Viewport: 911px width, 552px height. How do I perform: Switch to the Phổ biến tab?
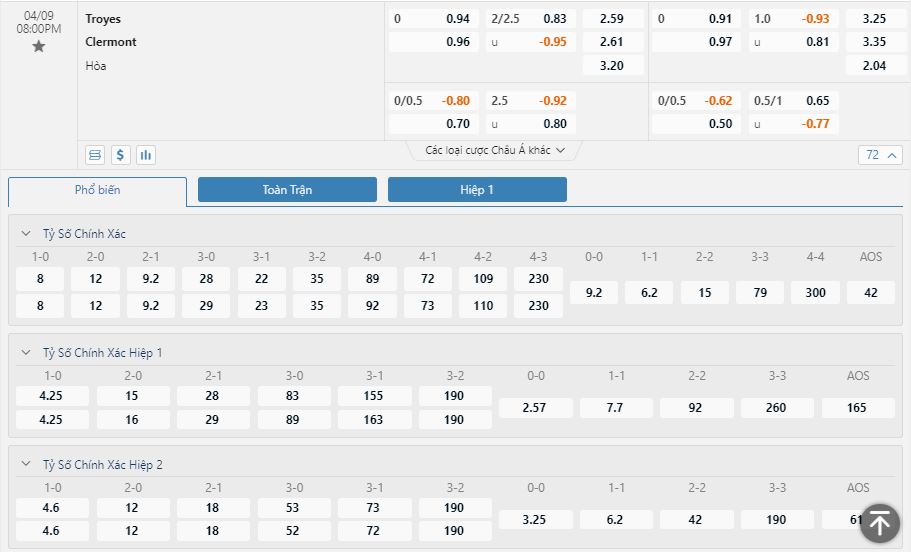click(98, 191)
